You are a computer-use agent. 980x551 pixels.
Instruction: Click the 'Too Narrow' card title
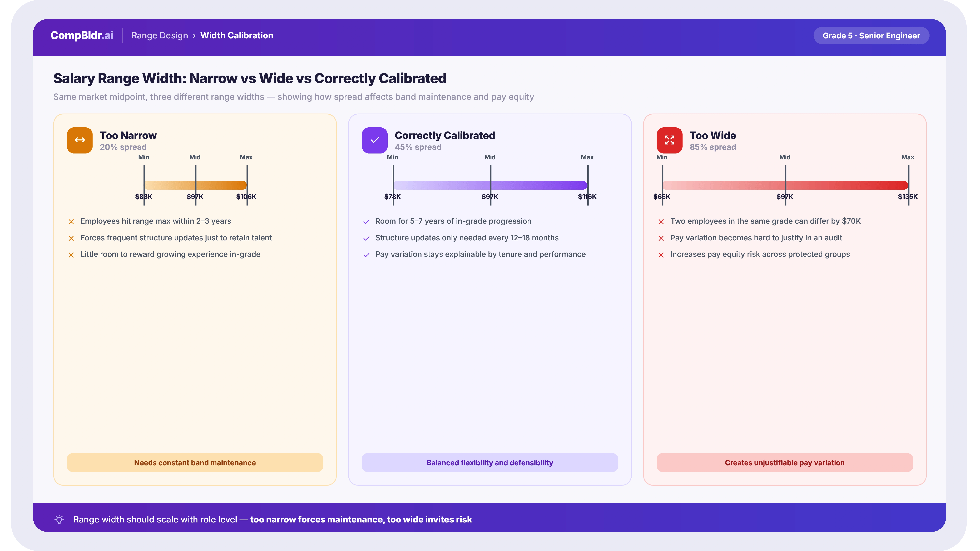pos(128,135)
